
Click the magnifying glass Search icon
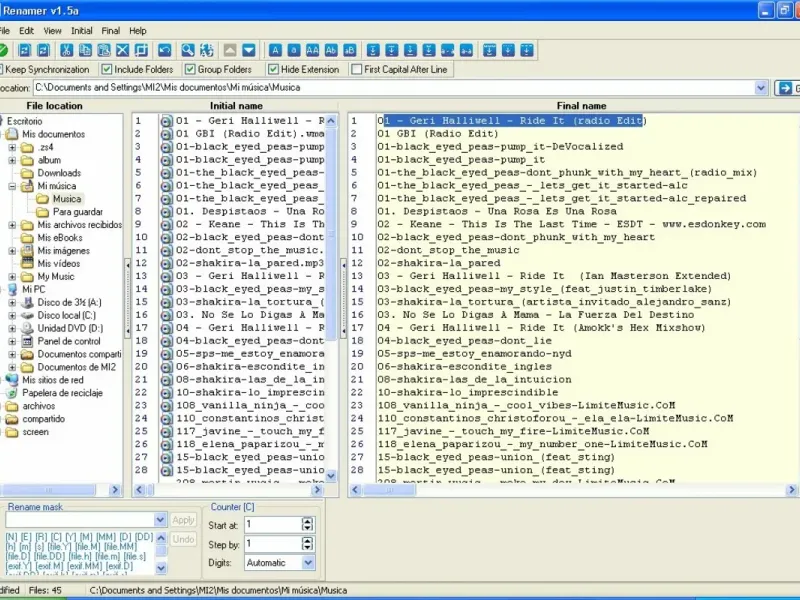click(187, 50)
